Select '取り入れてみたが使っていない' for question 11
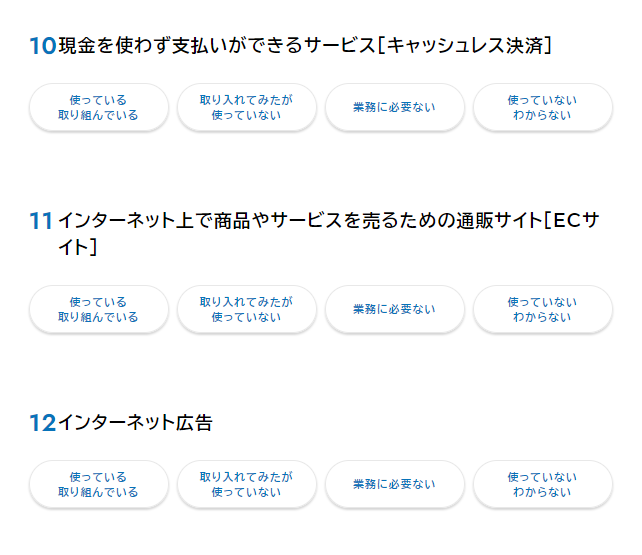This screenshot has height=555, width=642. pyautogui.click(x=246, y=310)
